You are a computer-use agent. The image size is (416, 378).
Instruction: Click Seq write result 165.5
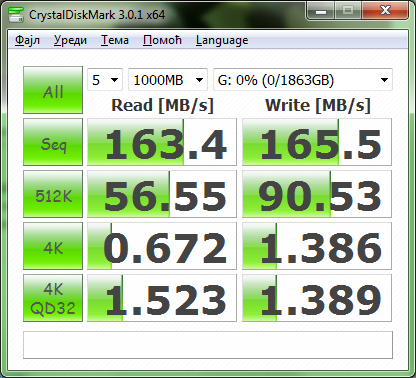(x=317, y=142)
